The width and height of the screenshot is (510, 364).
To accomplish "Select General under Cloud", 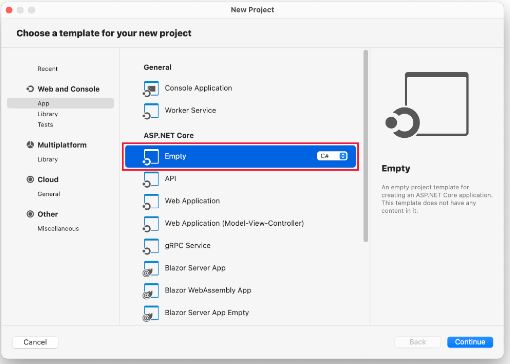I will 49,194.
